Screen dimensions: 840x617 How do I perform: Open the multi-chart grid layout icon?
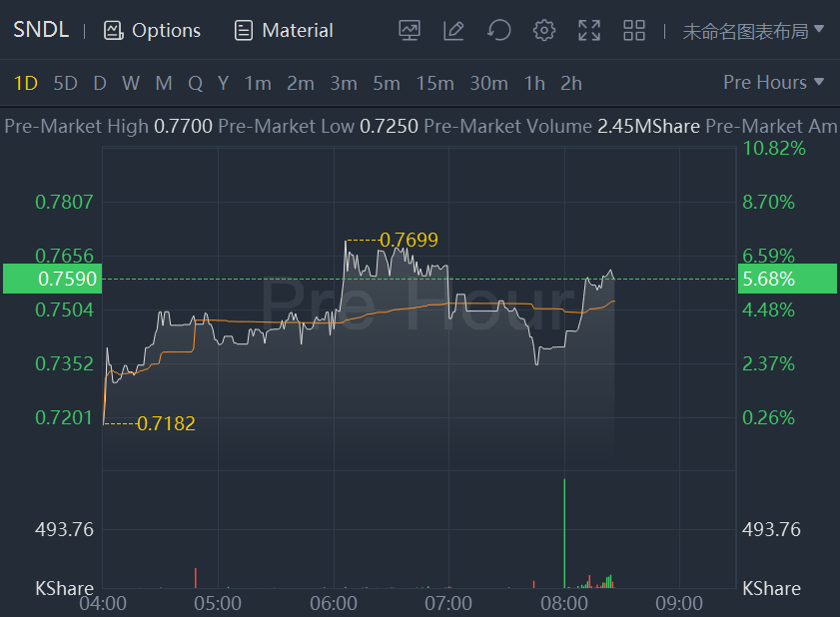pos(634,30)
